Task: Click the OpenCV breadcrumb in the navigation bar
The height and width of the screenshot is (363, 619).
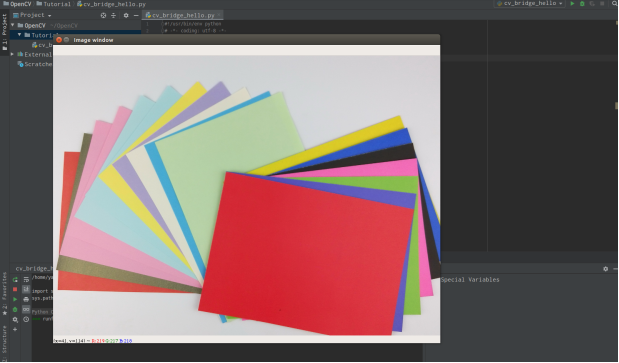Action: click(x=17, y=4)
